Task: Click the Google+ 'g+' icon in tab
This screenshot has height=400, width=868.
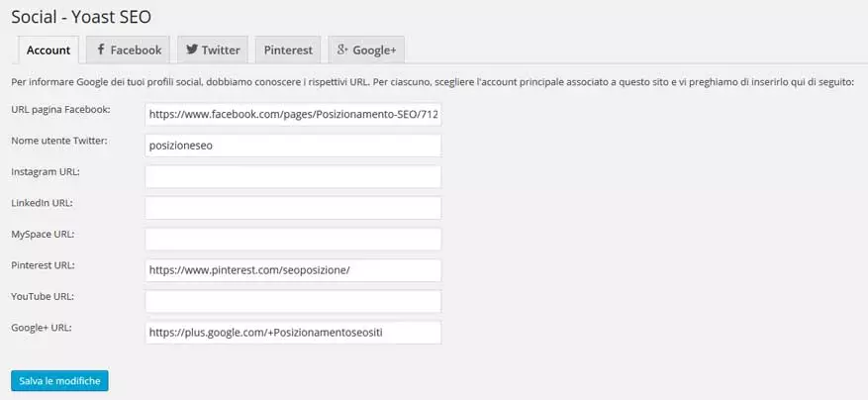Action: pos(342,50)
